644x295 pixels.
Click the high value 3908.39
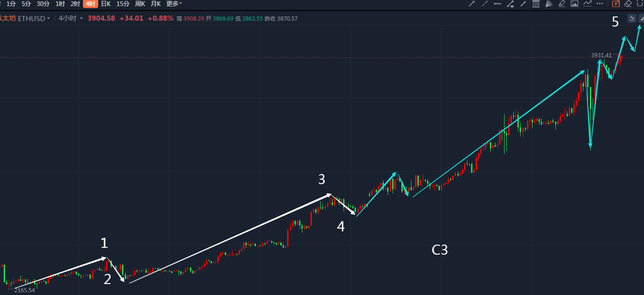click(x=194, y=19)
